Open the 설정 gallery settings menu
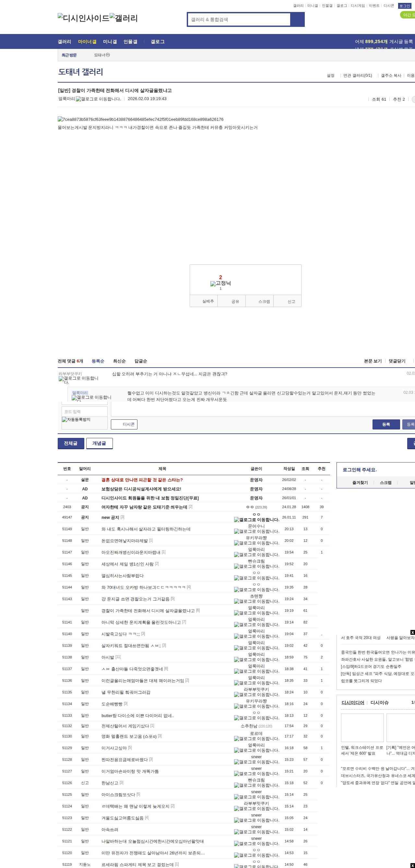415x868 pixels. click(x=330, y=75)
